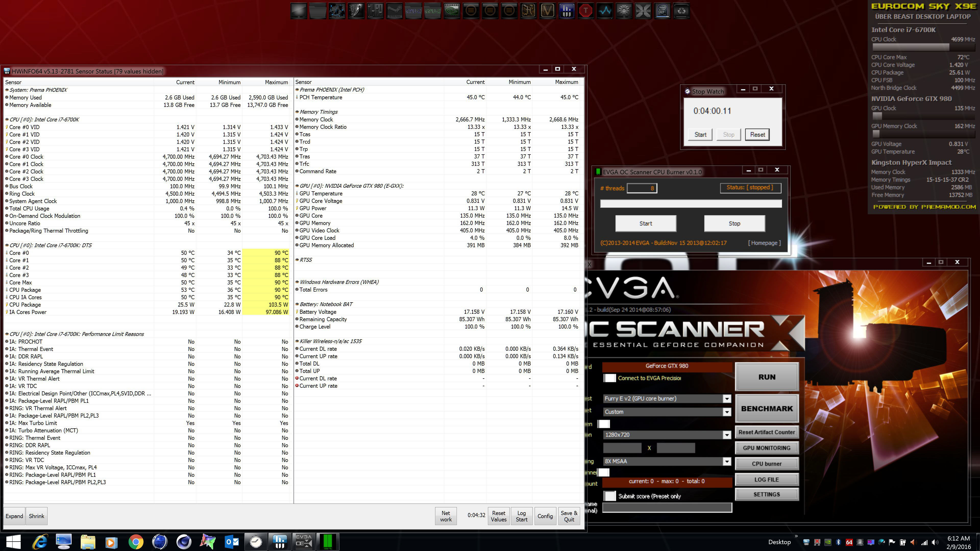
Task: Switch to green CPU Burner taskbar button
Action: coord(327,542)
